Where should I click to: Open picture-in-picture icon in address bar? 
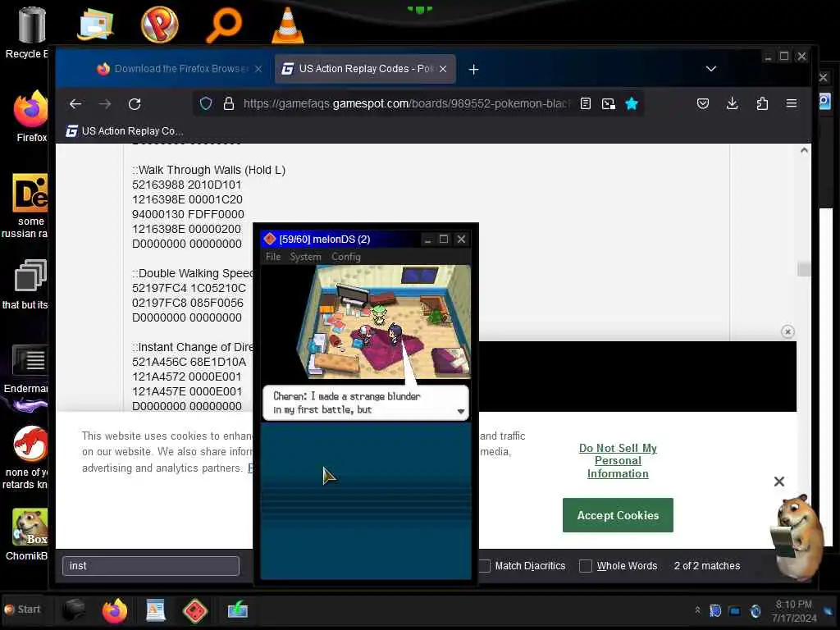[609, 103]
